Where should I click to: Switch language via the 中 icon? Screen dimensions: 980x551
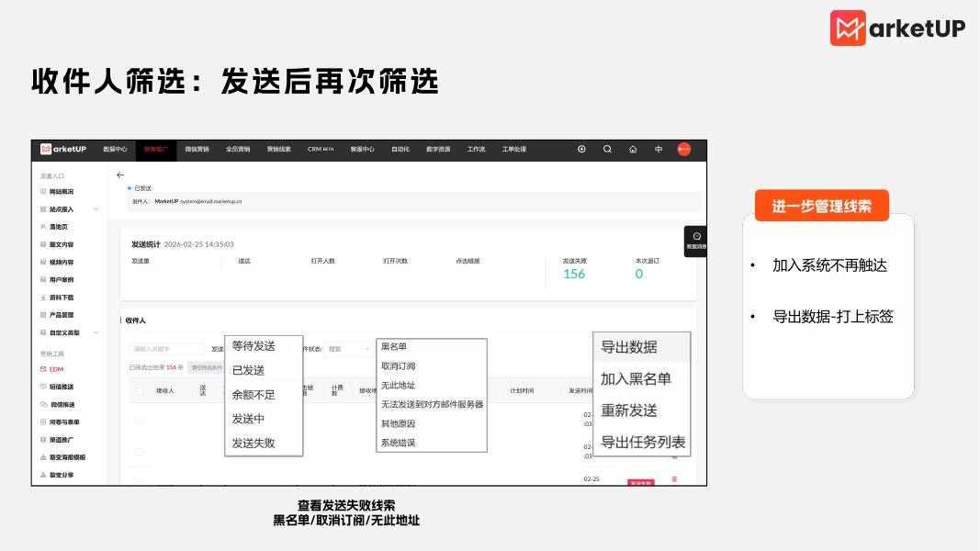pos(659,149)
